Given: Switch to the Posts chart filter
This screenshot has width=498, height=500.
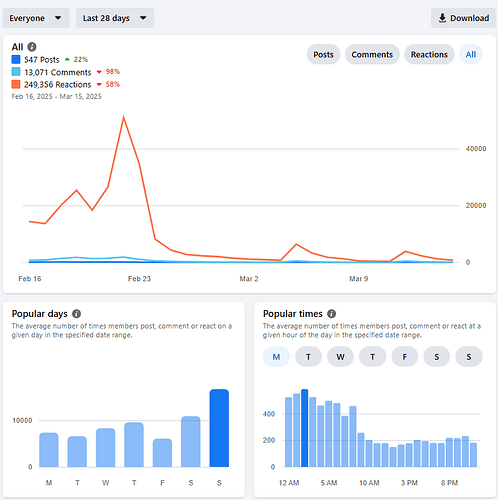Looking at the screenshot, I should 323,54.
